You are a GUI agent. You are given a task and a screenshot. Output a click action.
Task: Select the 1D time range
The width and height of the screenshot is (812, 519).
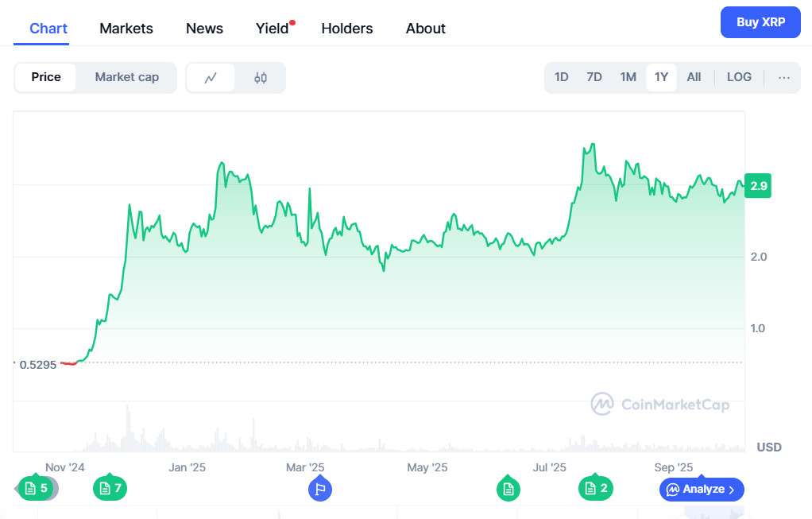(562, 78)
